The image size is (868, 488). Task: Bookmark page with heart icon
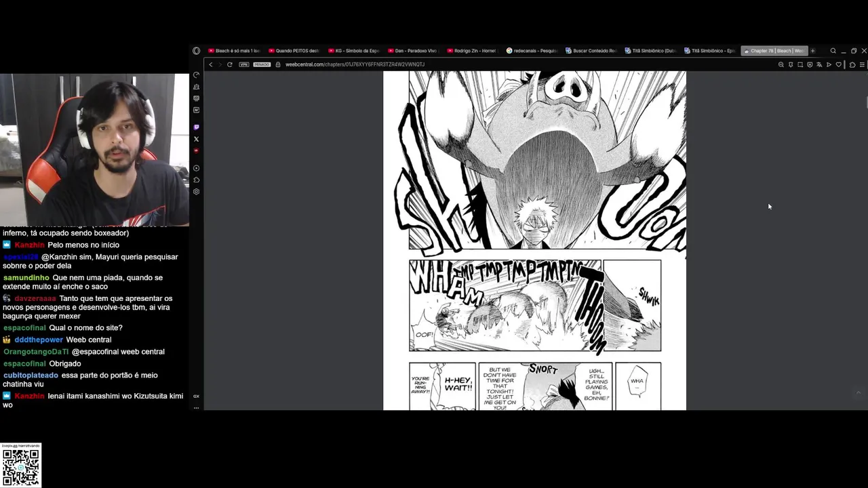[839, 64]
